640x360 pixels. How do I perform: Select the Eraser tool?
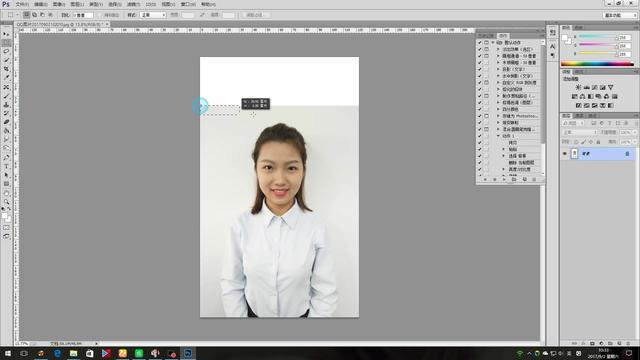[6, 122]
